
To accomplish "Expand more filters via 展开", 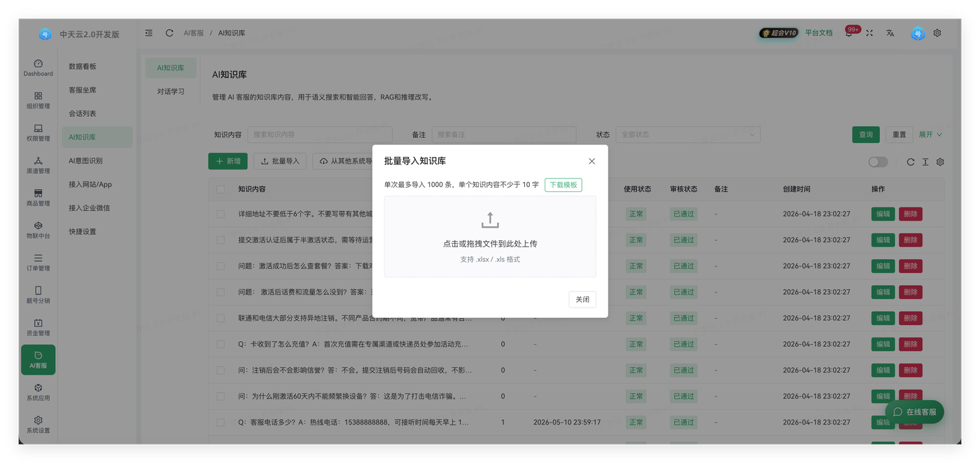I will click(x=930, y=134).
